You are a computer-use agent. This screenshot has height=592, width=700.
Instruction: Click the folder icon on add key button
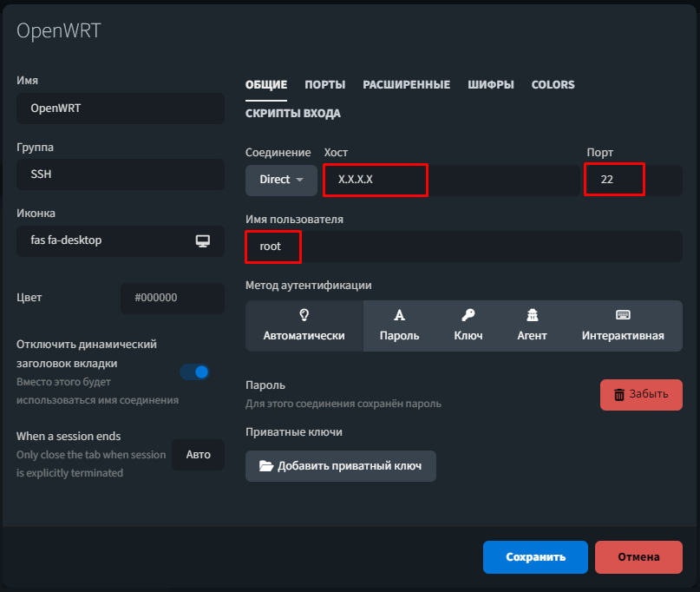click(x=266, y=466)
